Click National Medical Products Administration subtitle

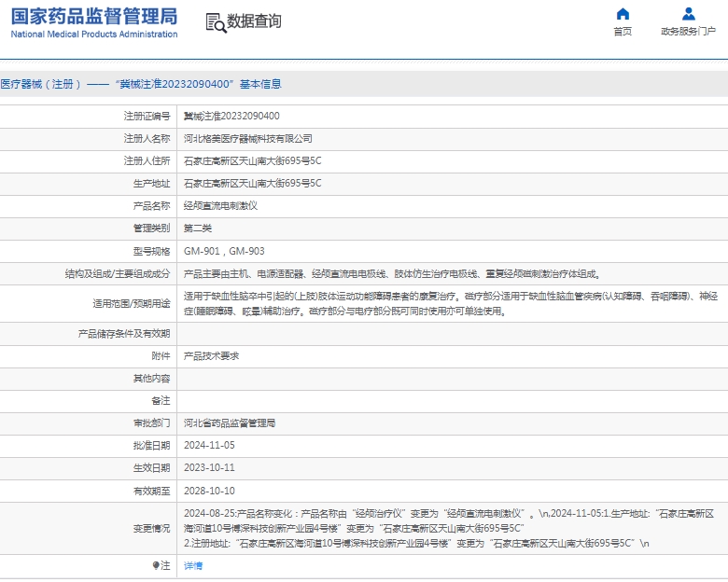[x=93, y=35]
